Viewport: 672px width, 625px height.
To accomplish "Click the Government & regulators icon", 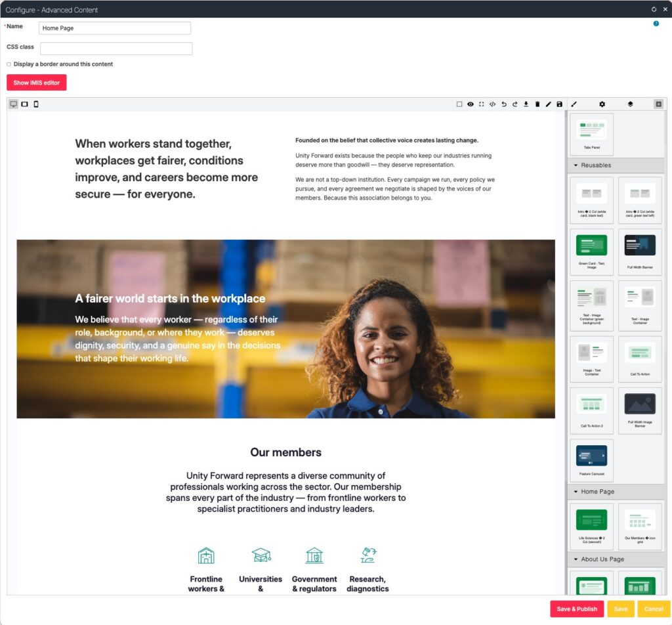I will (x=314, y=555).
